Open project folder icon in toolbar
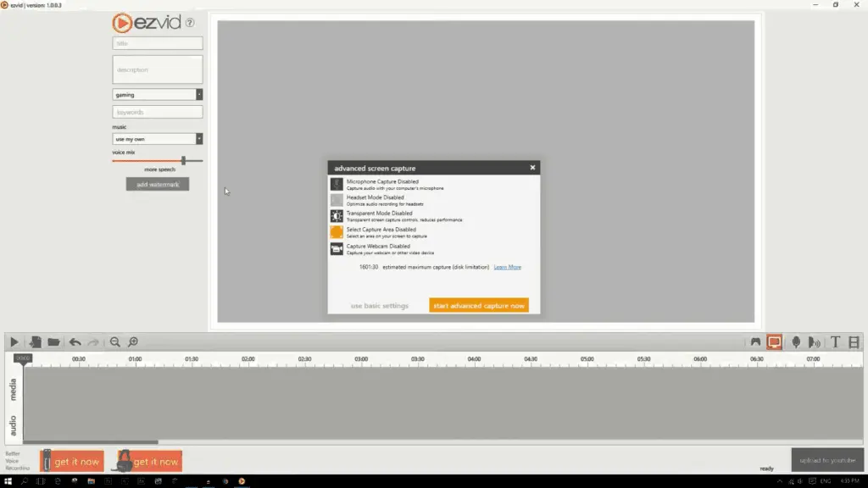868x488 pixels. [53, 342]
